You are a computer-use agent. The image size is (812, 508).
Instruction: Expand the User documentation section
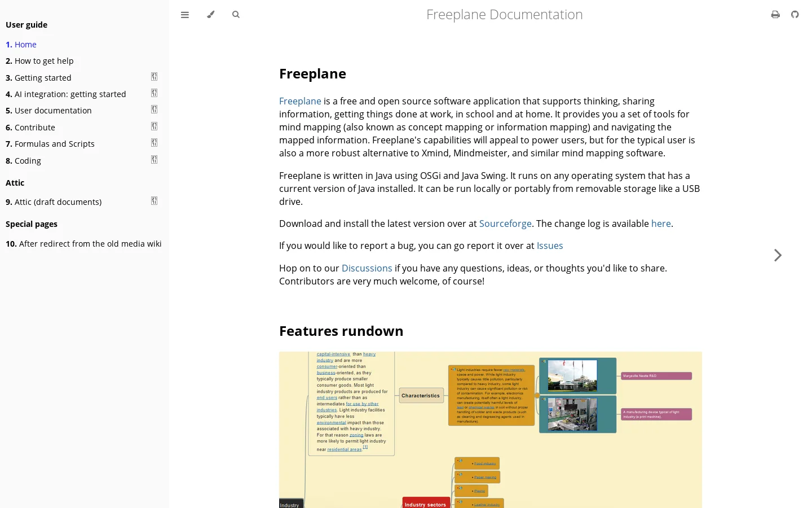tap(154, 110)
